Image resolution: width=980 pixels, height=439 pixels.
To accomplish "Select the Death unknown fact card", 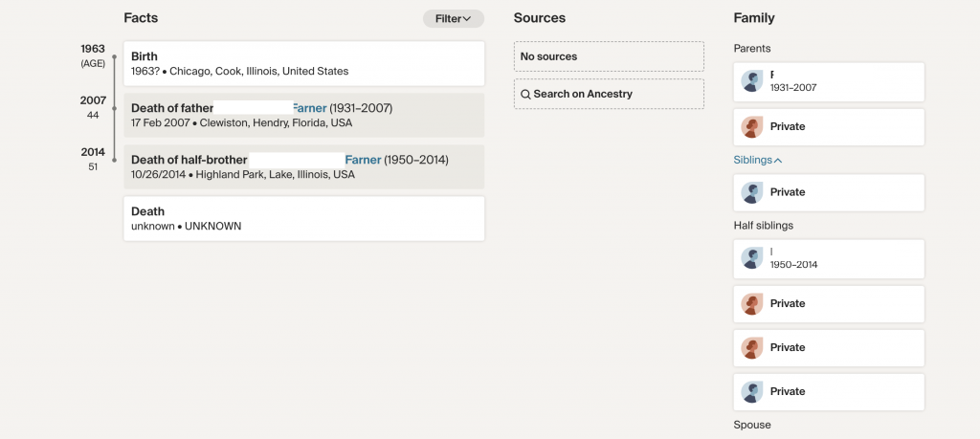I will pyautogui.click(x=304, y=218).
